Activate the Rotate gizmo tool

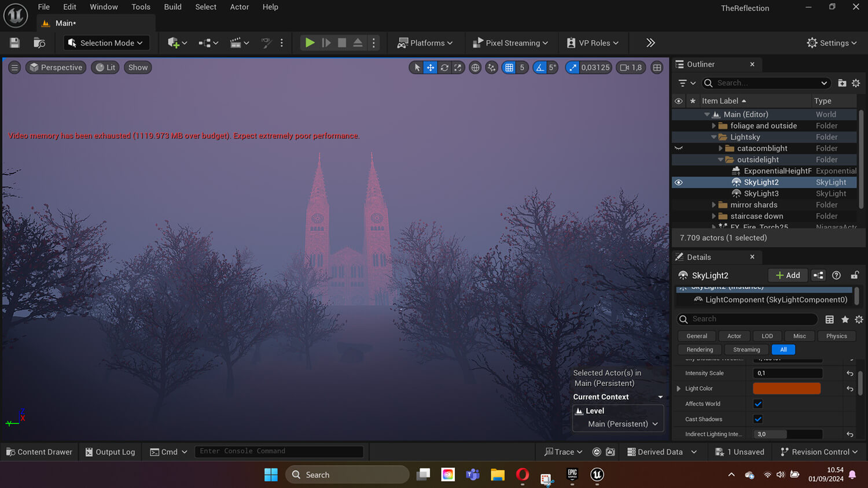coord(444,68)
